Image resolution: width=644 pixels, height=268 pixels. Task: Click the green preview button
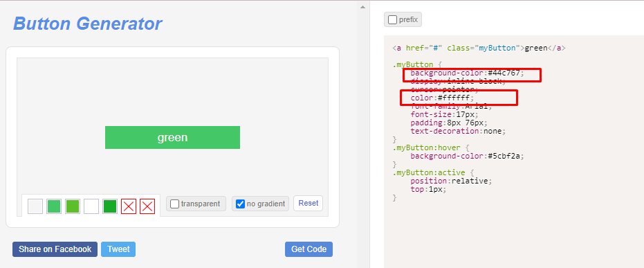click(172, 137)
